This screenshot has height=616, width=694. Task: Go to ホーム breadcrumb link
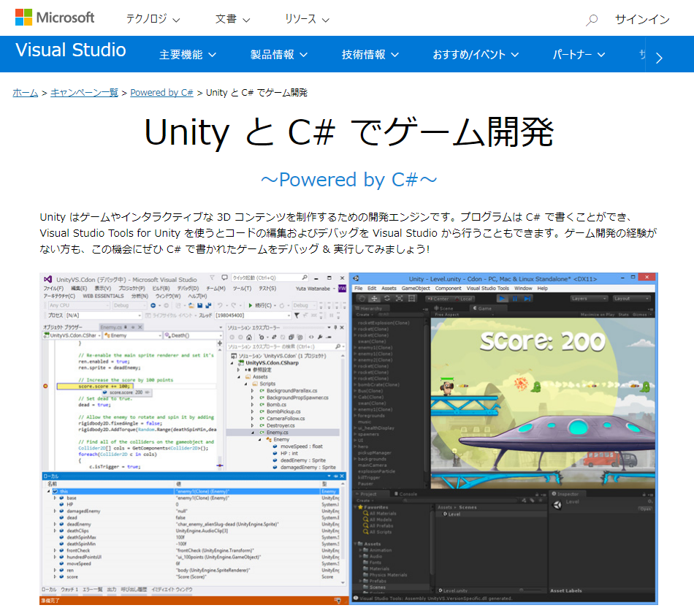click(26, 93)
